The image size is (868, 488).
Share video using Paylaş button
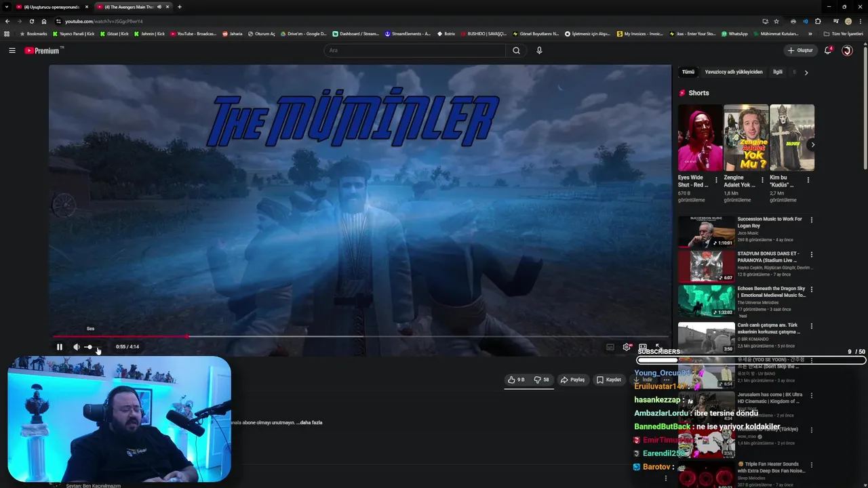(573, 380)
